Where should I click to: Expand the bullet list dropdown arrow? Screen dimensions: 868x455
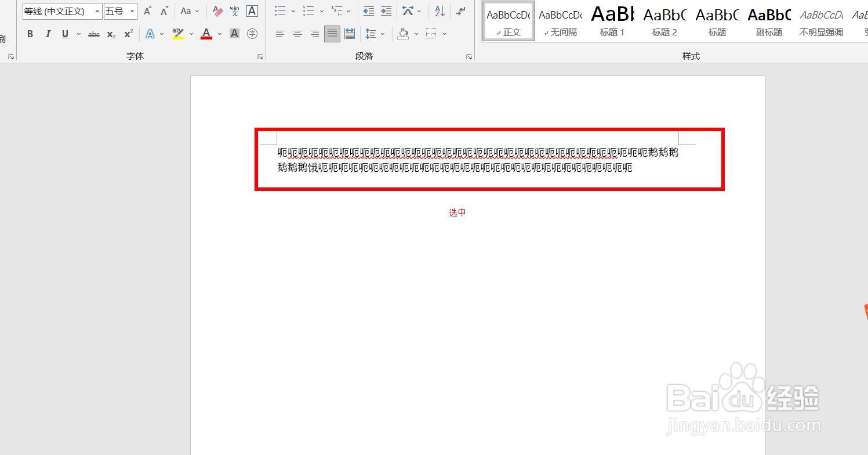pos(293,11)
